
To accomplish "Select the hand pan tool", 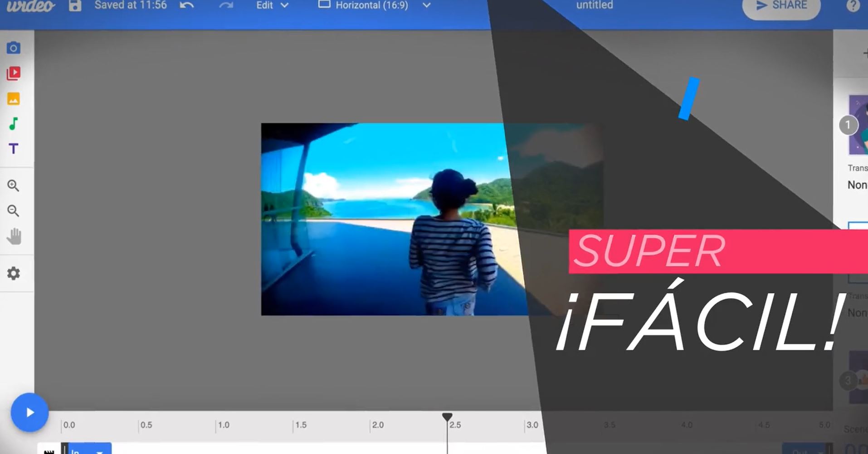I will pyautogui.click(x=14, y=236).
